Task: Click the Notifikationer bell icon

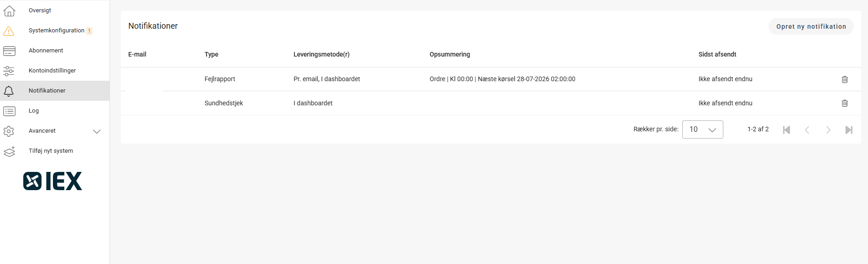Action: point(9,91)
